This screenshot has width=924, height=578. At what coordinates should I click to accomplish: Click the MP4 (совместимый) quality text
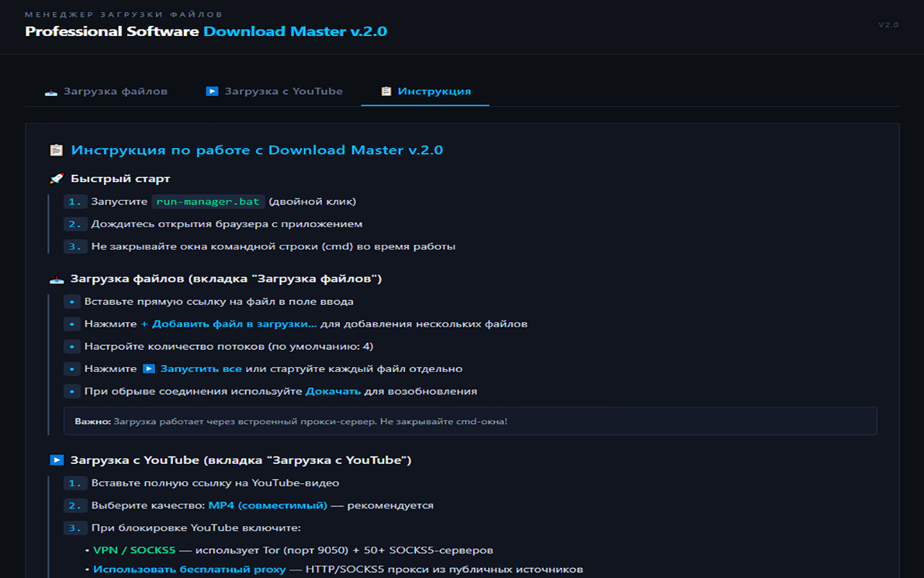267,505
